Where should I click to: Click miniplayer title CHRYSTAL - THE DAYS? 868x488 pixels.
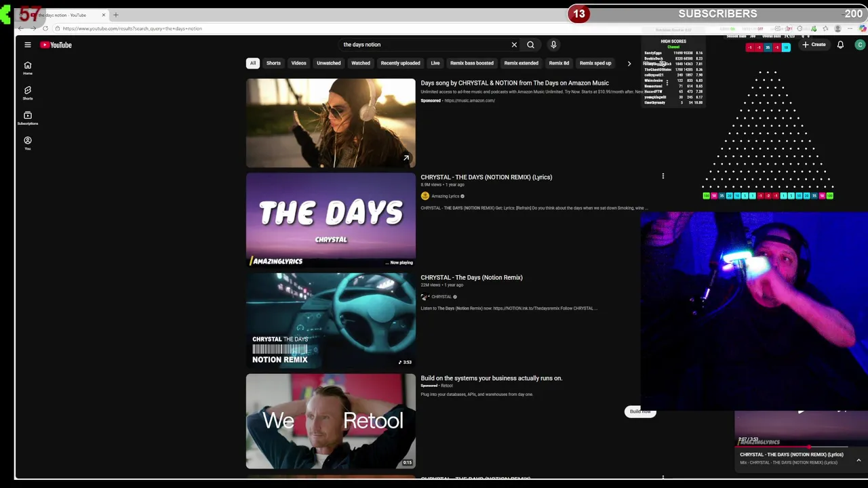click(791, 455)
